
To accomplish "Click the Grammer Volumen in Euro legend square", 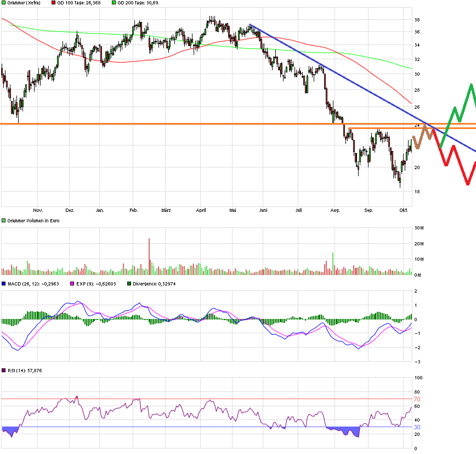I will tap(4, 221).
